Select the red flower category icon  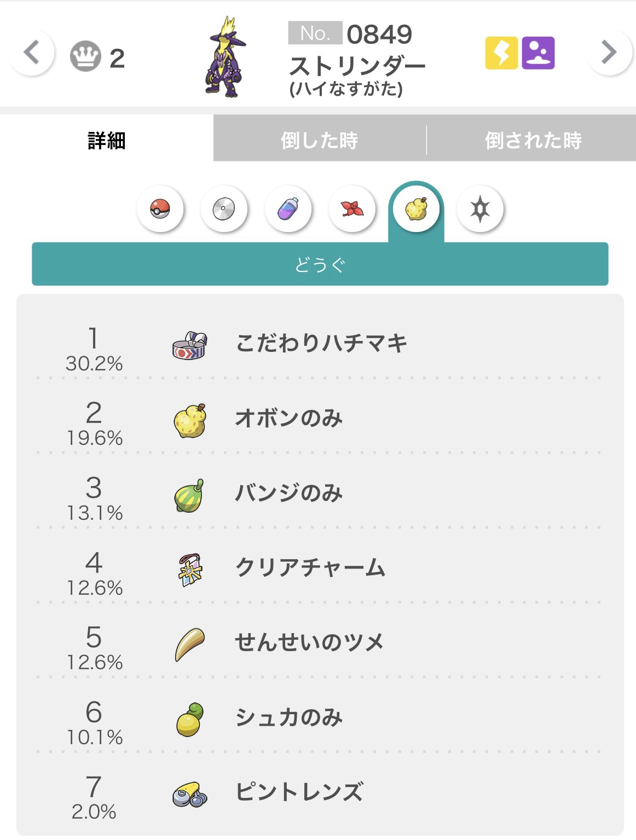tap(352, 208)
